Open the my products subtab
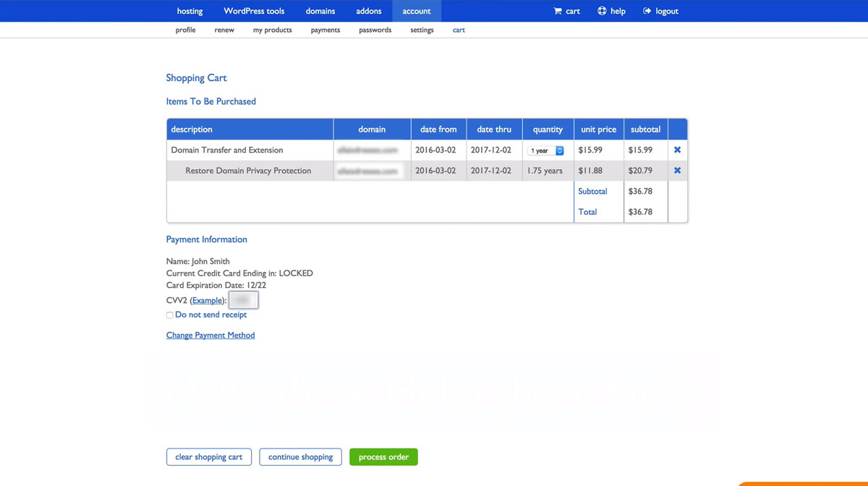Image resolution: width=868 pixels, height=486 pixels. pyautogui.click(x=272, y=30)
